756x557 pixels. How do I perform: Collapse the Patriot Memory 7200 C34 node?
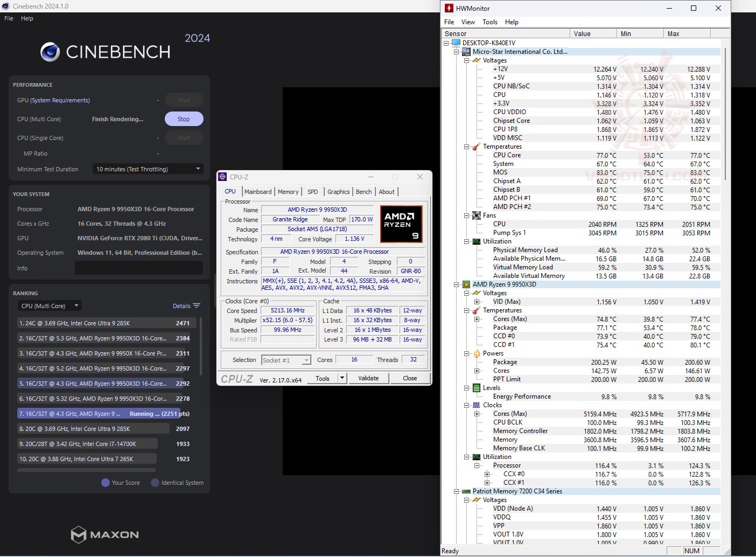click(x=457, y=491)
